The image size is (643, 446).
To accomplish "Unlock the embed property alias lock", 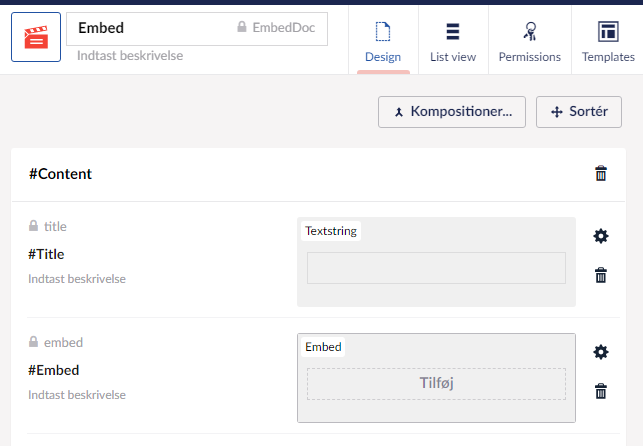I will point(34,343).
